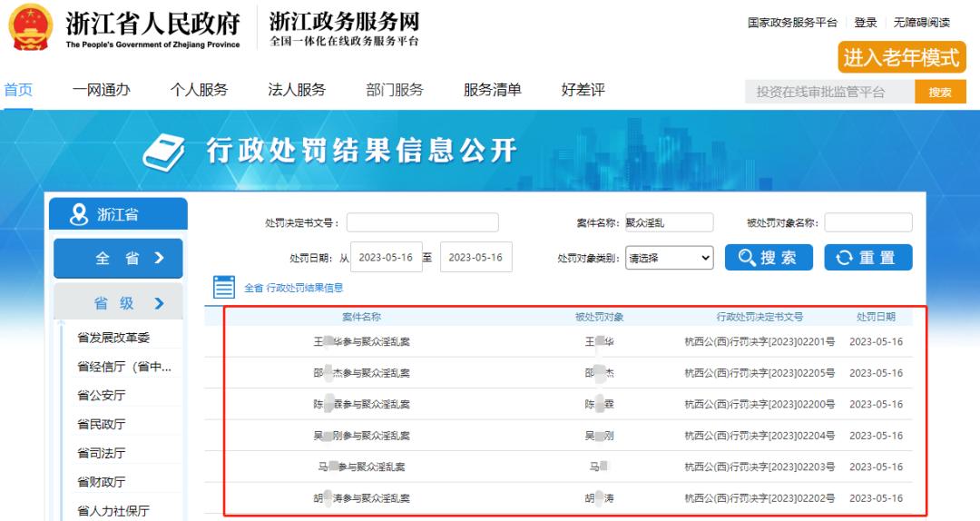Open the start date picker field
Image resolution: width=980 pixels, height=521 pixels.
click(387, 257)
